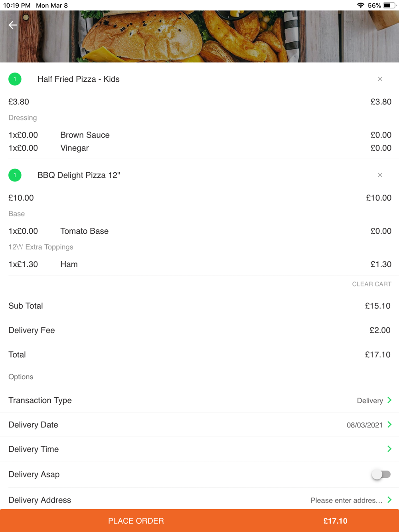Clear the cart
The image size is (399, 532).
coord(371,284)
